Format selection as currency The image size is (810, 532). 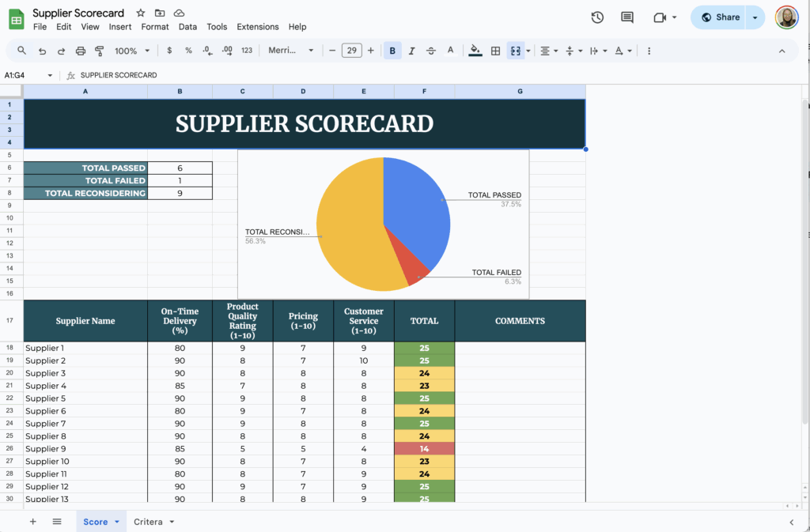click(170, 50)
